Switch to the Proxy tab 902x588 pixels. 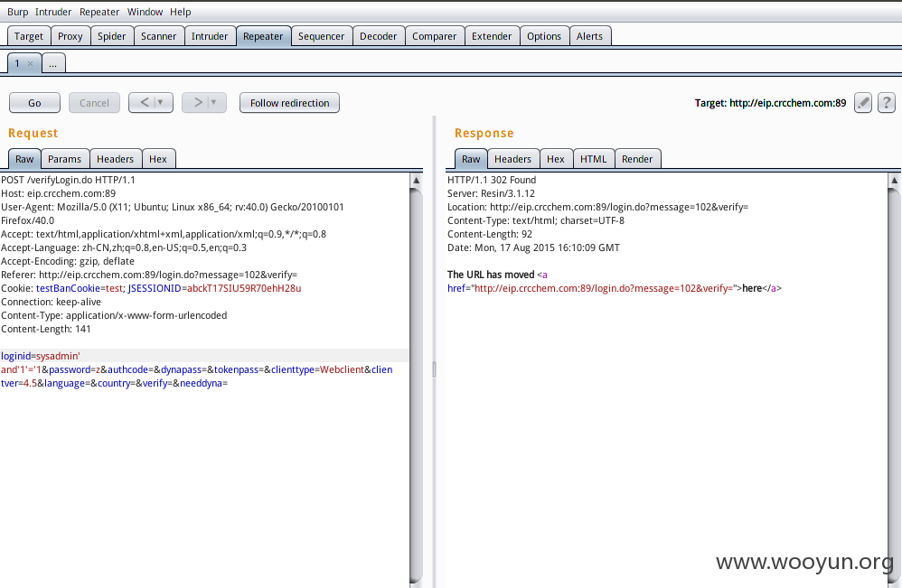tap(70, 36)
